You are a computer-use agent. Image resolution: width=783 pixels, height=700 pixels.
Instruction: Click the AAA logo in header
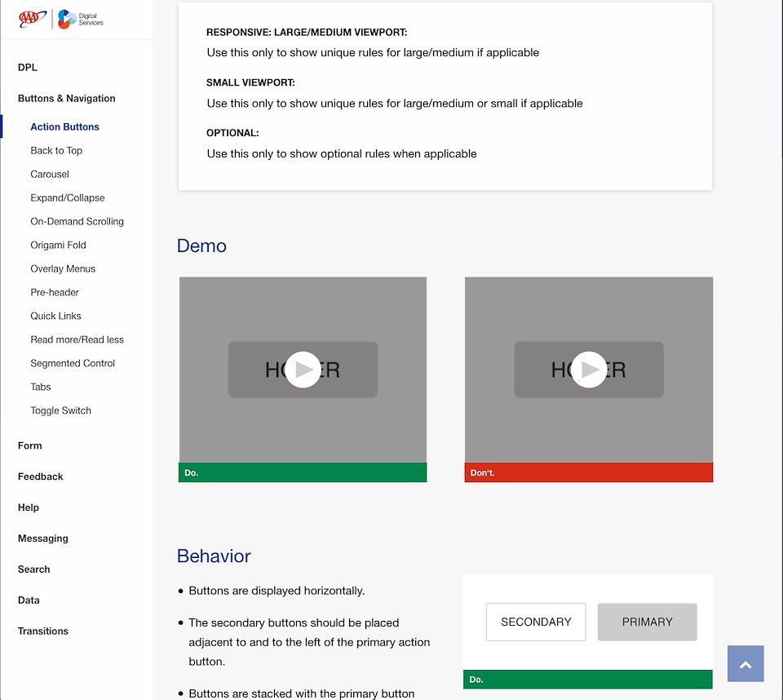33,19
